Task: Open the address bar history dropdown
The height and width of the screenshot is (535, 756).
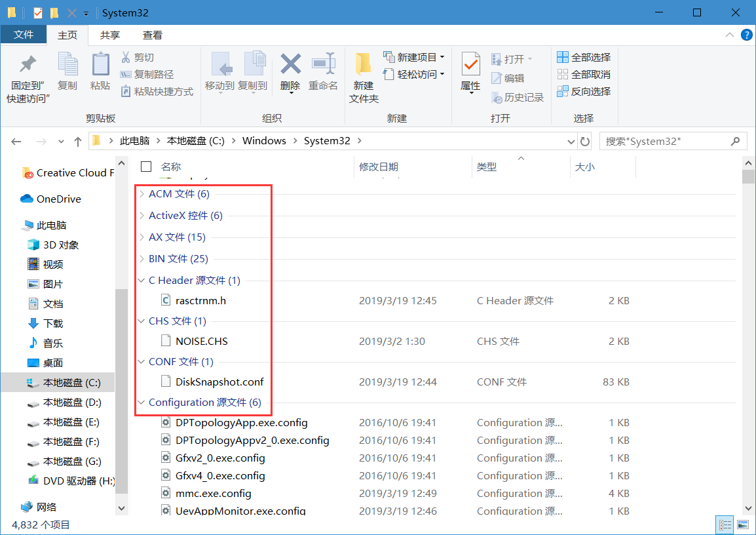Action: pos(571,142)
